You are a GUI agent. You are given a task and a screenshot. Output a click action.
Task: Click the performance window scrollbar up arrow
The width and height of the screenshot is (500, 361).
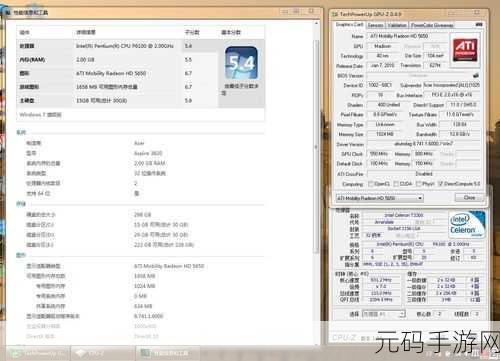click(x=316, y=24)
